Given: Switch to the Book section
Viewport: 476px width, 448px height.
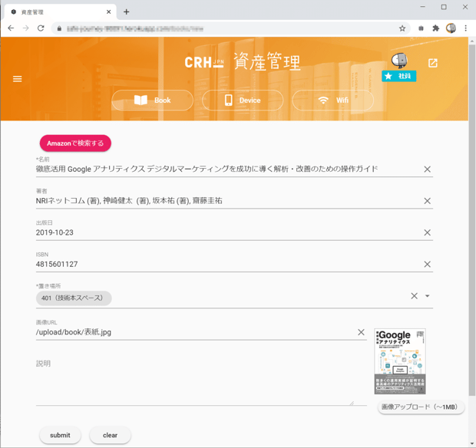Looking at the screenshot, I should [152, 100].
